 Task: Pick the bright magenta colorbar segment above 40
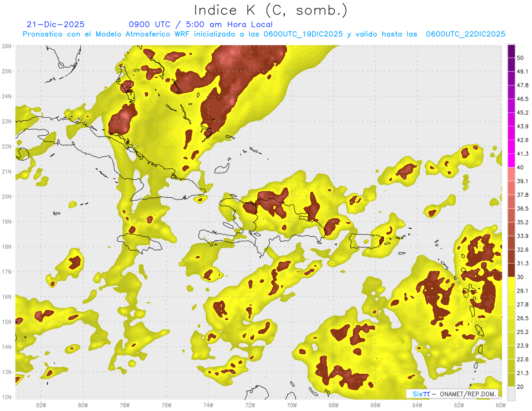pos(511,160)
